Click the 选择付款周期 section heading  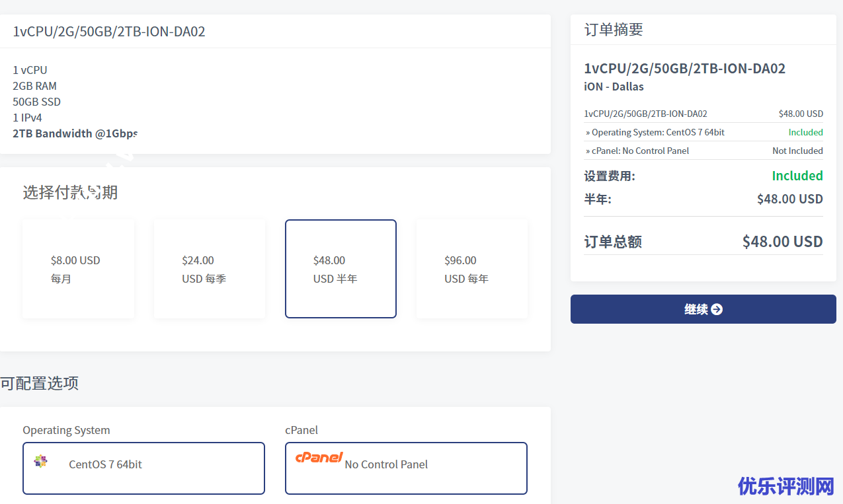coord(70,192)
